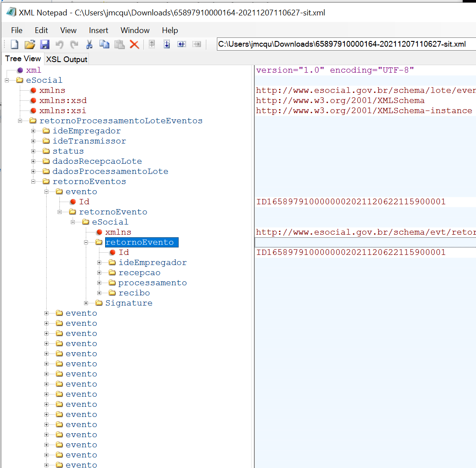The height and width of the screenshot is (468, 476).
Task: Expand the recibo folder node
Action: (99, 293)
